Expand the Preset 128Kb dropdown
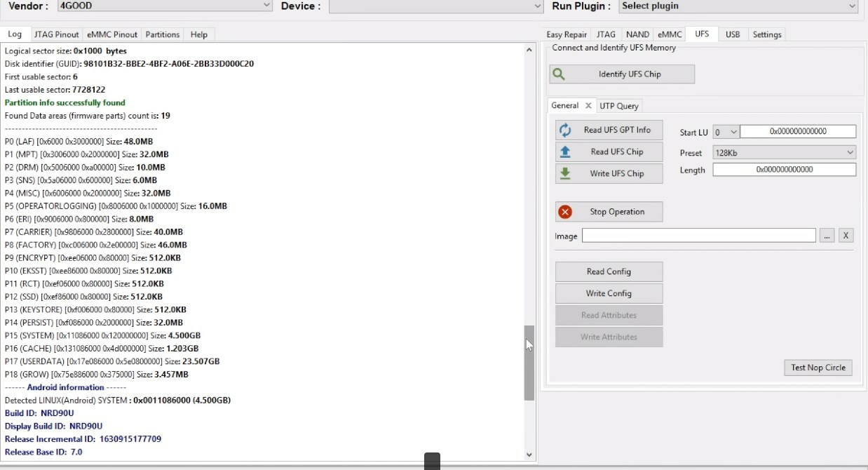The width and height of the screenshot is (868, 470). [785, 152]
